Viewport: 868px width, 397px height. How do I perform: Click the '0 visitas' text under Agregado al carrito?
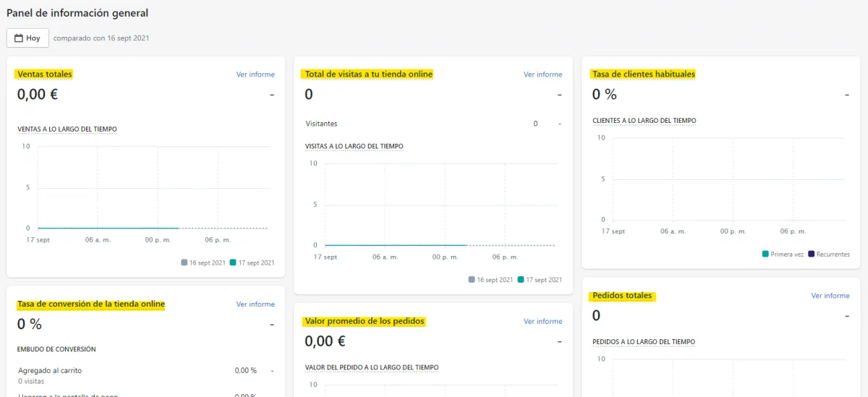(31, 381)
